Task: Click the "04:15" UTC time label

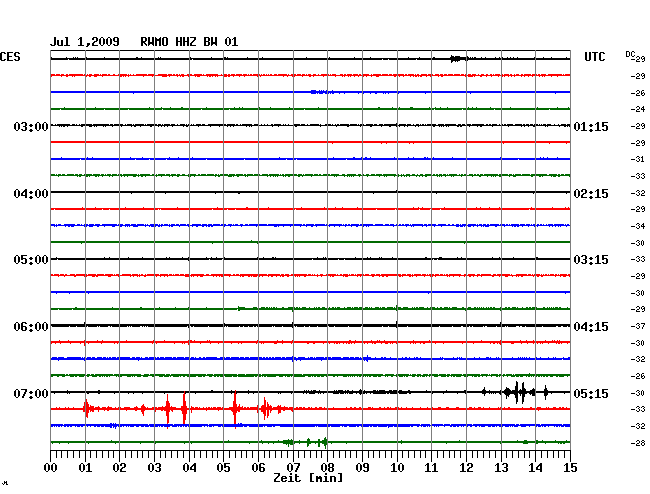Action: pos(591,327)
